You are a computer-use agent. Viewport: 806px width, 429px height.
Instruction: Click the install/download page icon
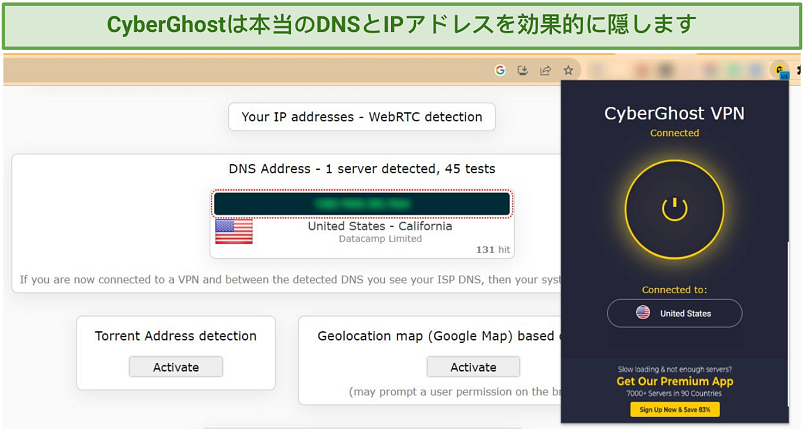click(x=523, y=70)
